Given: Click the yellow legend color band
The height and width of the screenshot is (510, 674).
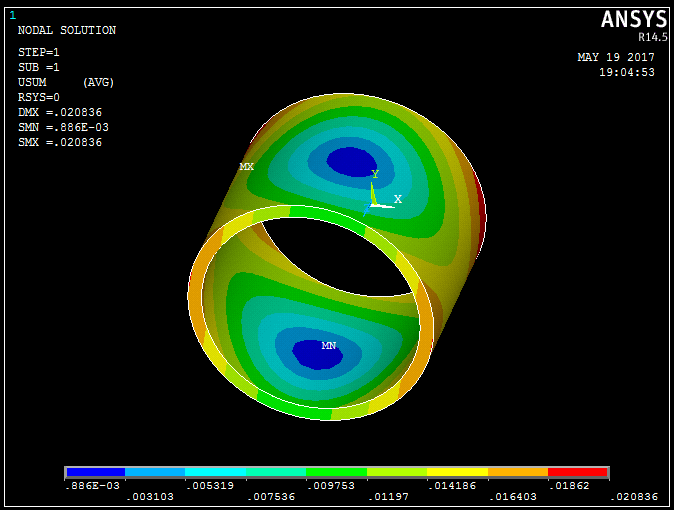Looking at the screenshot, I should pos(457,472).
